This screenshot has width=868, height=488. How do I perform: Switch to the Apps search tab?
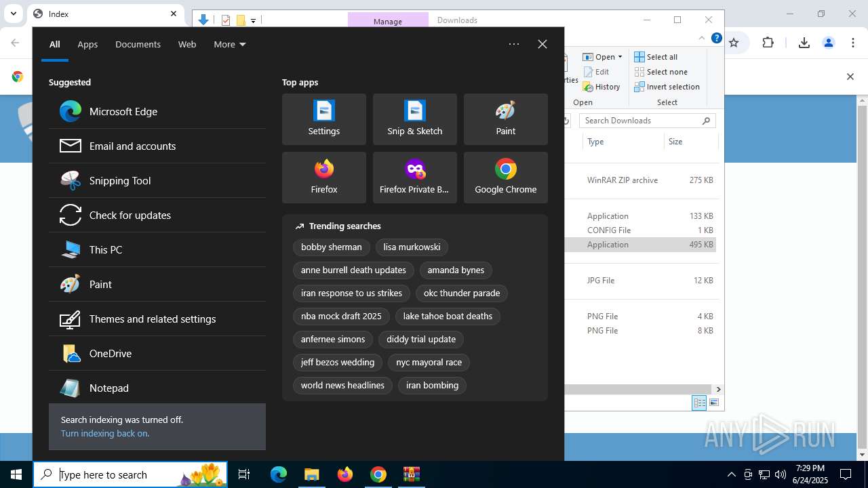[x=87, y=44]
